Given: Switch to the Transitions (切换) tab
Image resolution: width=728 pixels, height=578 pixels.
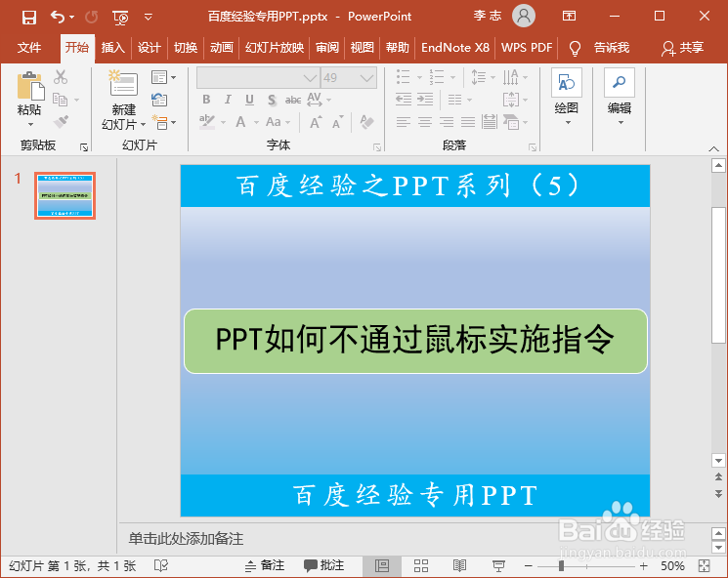Looking at the screenshot, I should pos(186,47).
